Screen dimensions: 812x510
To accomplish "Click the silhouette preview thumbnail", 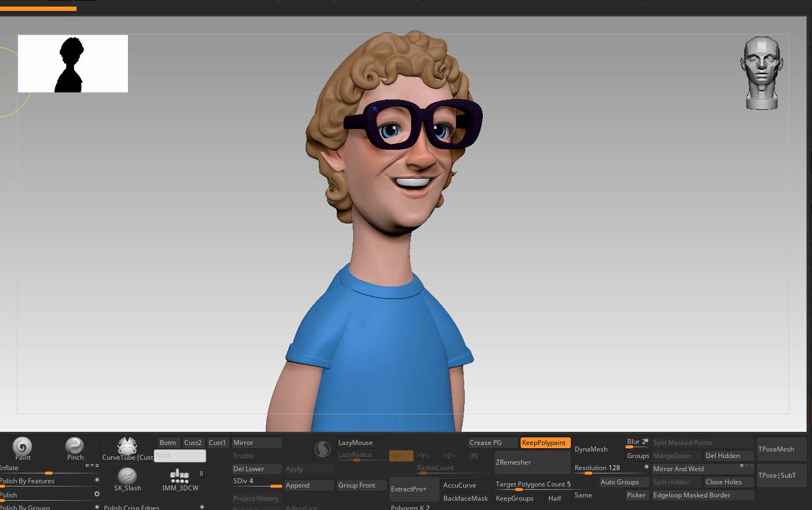I will click(x=73, y=64).
